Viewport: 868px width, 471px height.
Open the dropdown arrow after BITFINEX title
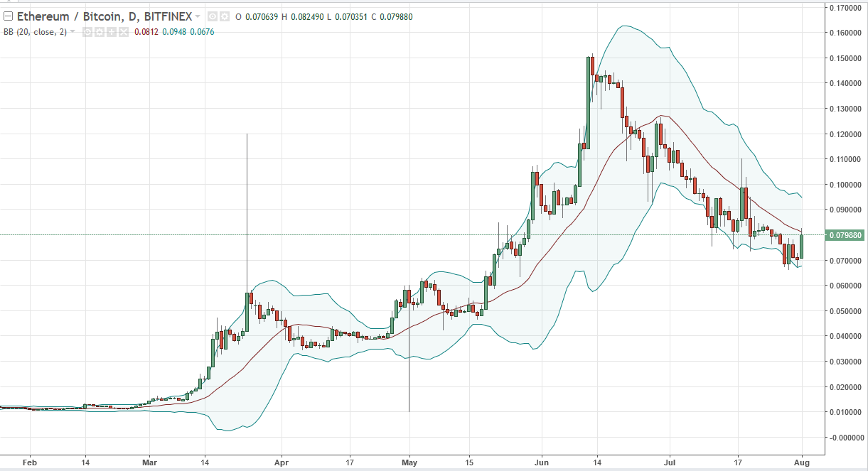197,16
